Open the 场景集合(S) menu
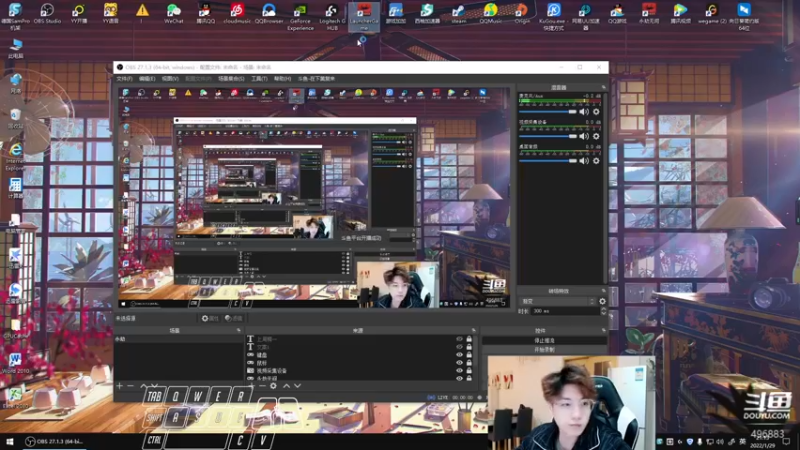 pos(231,79)
